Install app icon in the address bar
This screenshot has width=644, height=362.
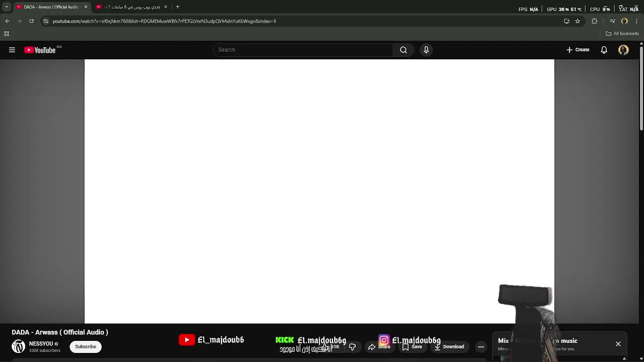coord(567,21)
